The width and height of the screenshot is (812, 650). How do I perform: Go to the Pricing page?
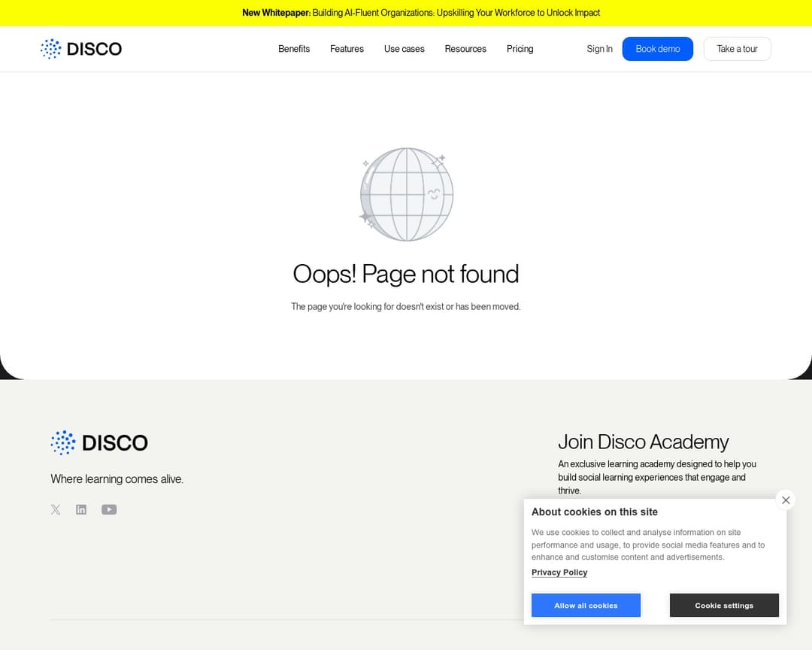pyautogui.click(x=520, y=49)
